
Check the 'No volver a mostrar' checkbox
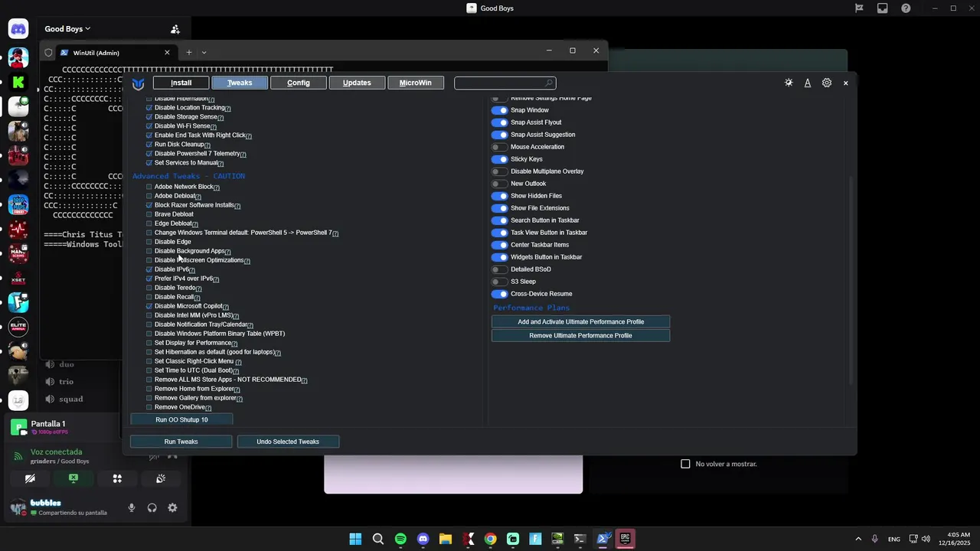tap(685, 464)
